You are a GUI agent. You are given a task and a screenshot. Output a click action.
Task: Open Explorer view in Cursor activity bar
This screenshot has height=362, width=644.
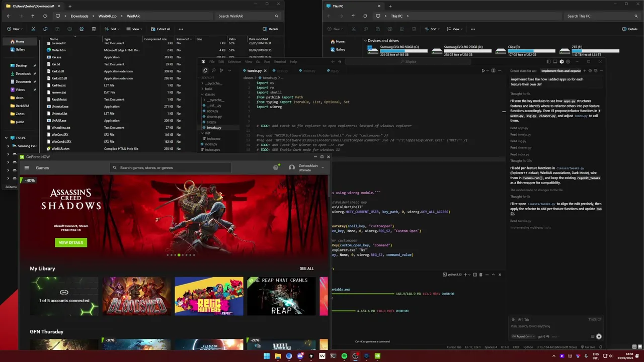tap(205, 70)
